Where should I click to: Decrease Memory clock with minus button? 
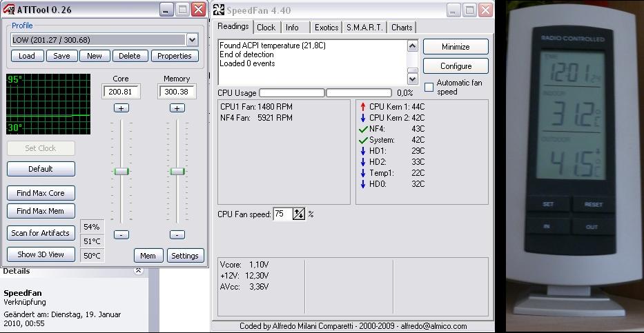(177, 234)
